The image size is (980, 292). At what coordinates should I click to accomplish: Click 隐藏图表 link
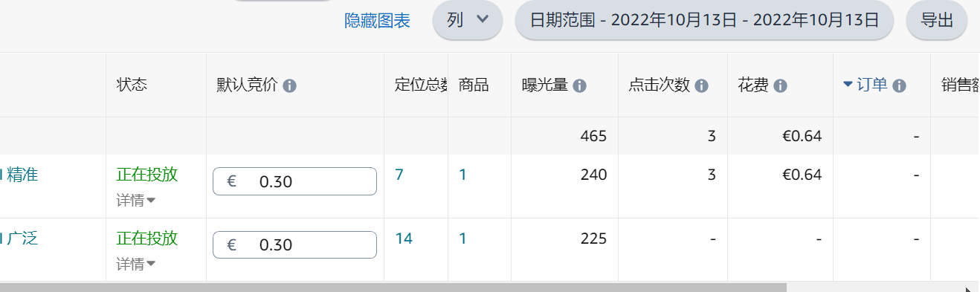pos(377,21)
